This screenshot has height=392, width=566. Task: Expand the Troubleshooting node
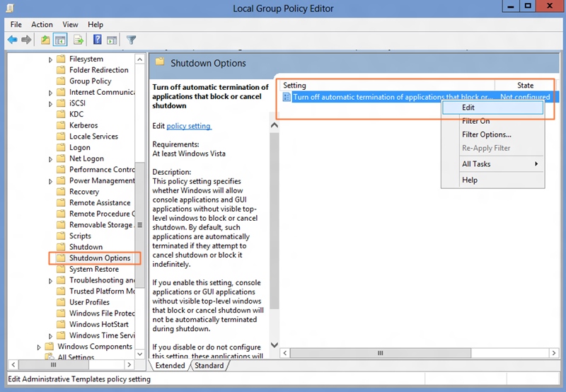click(x=50, y=281)
